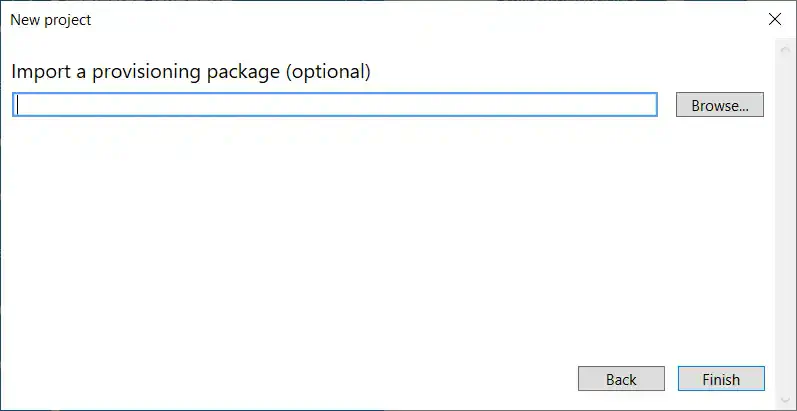The height and width of the screenshot is (411, 797).
Task: Go back with the Back button
Action: 621,379
